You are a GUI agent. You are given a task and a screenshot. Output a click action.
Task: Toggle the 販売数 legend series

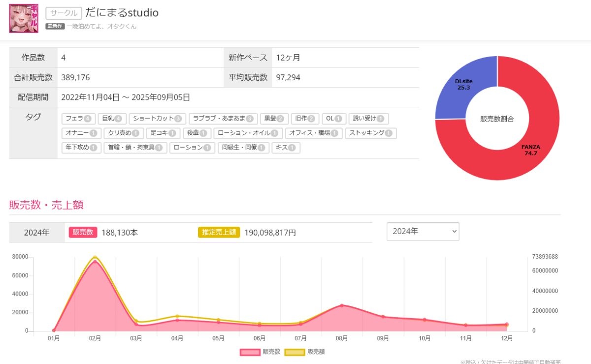click(261, 352)
